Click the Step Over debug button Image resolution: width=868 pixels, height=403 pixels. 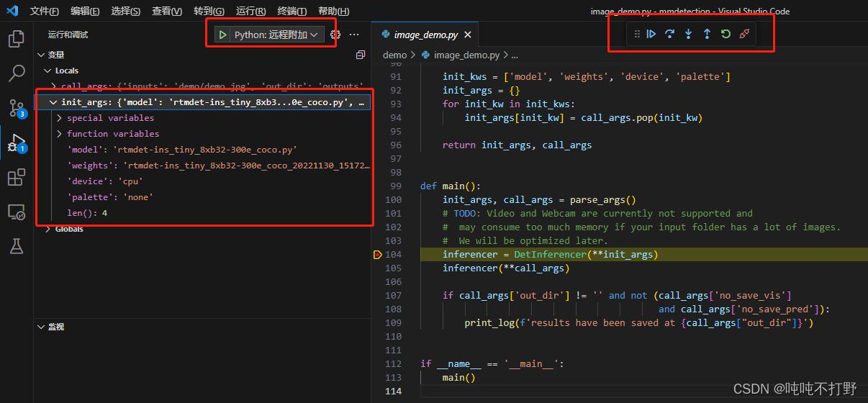pyautogui.click(x=670, y=34)
